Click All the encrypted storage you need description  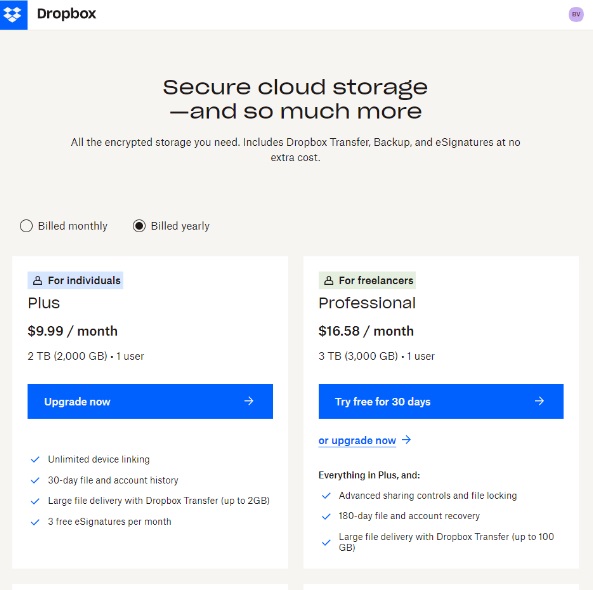point(295,150)
